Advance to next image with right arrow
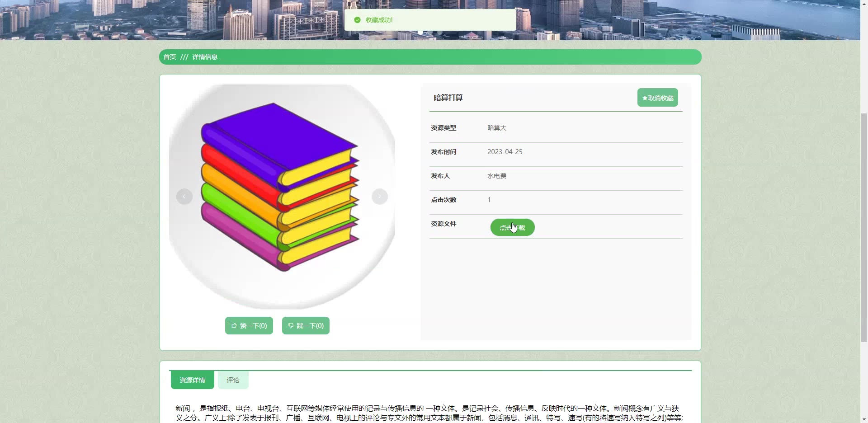This screenshot has width=868, height=423. (379, 197)
